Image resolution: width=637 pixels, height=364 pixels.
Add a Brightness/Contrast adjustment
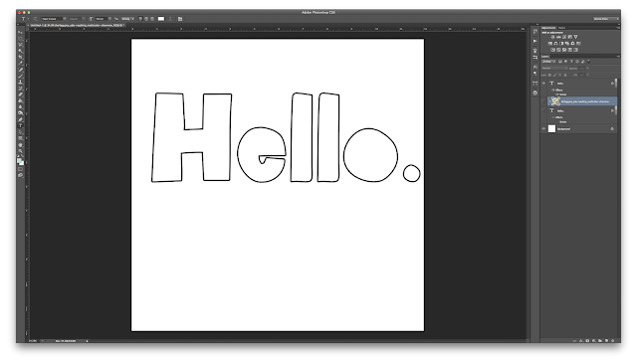coord(552,37)
